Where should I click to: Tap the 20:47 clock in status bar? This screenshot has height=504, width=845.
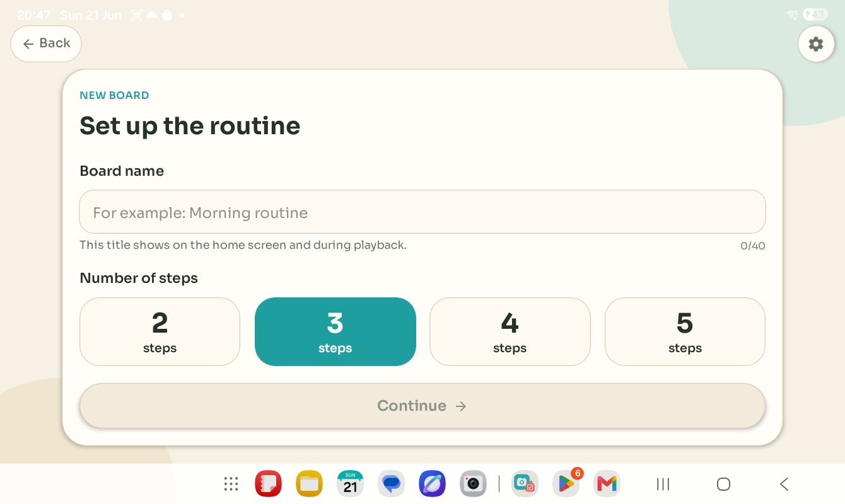pyautogui.click(x=33, y=15)
